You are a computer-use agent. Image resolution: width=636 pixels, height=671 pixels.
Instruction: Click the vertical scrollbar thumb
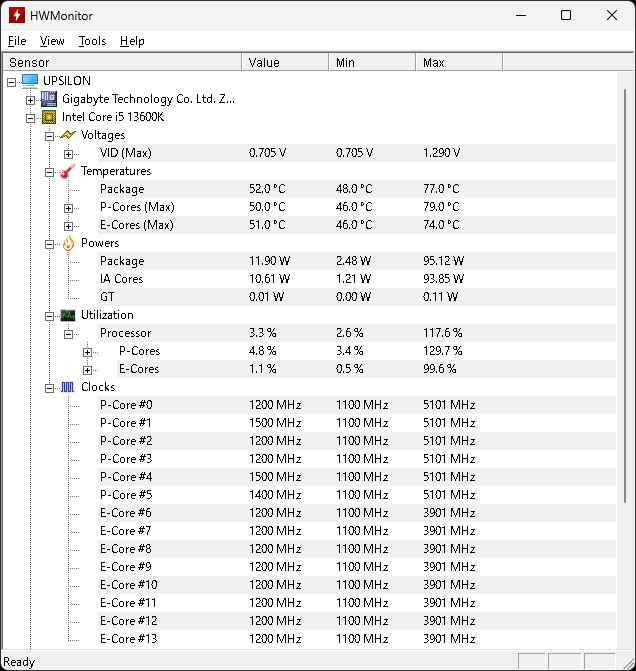tap(625, 295)
